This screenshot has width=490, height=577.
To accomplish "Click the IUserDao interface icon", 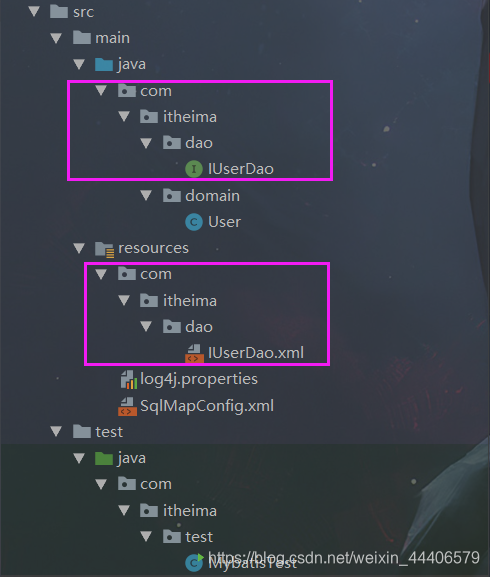I will pyautogui.click(x=194, y=169).
